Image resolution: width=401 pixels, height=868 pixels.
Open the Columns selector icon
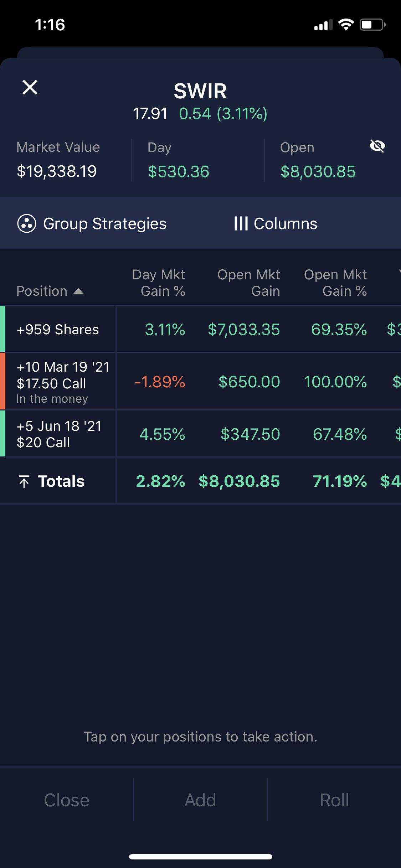click(241, 224)
